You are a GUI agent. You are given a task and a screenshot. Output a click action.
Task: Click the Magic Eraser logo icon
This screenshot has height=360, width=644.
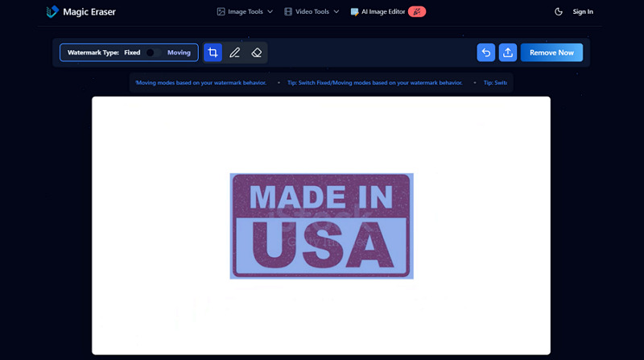52,11
